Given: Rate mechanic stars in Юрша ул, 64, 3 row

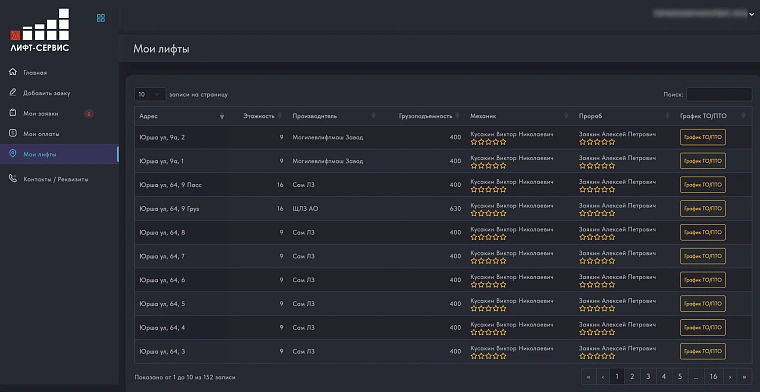Looking at the screenshot, I should [489, 356].
